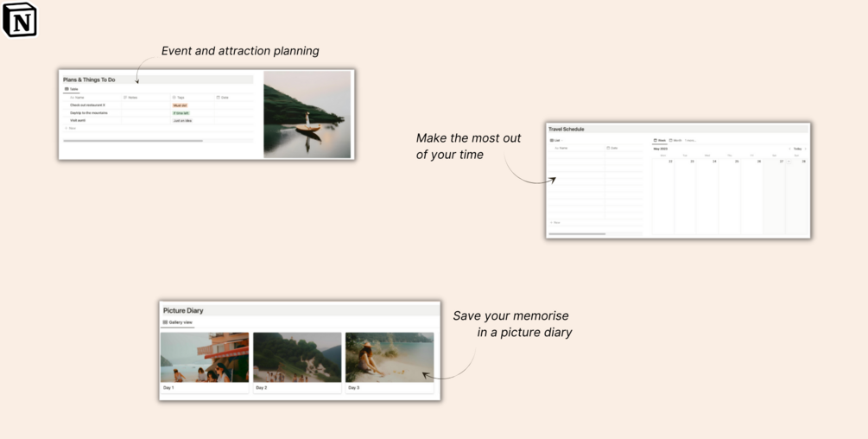Click the "Day 2" card title

(262, 388)
